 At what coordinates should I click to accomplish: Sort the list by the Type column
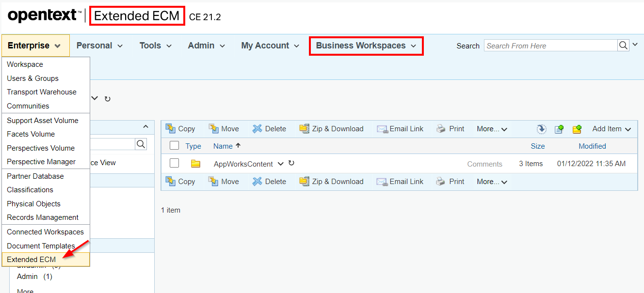pos(193,146)
